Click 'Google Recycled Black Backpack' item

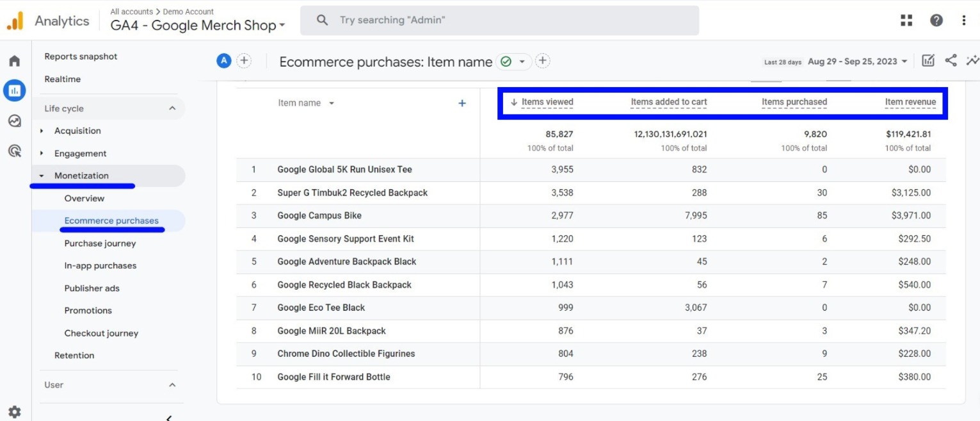(x=344, y=285)
